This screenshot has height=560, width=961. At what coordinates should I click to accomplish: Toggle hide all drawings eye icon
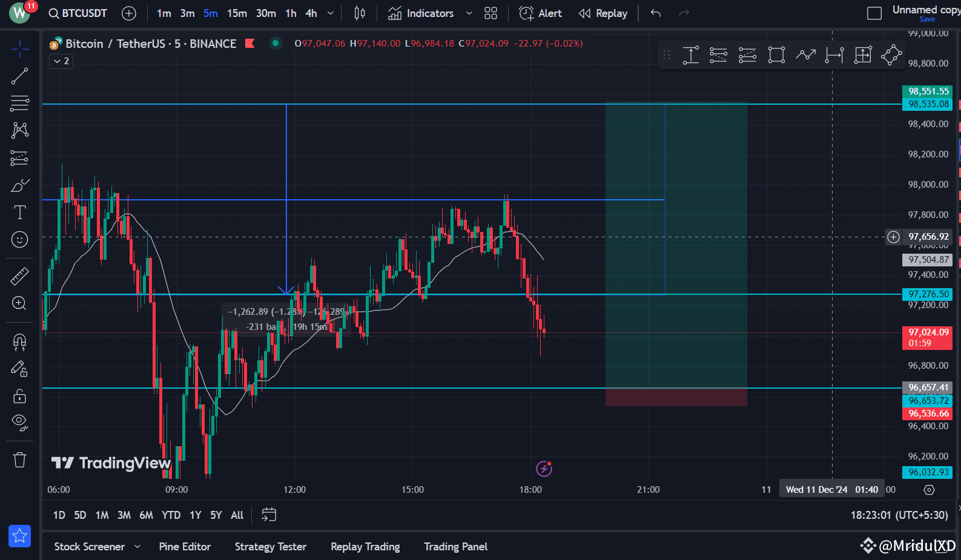click(20, 423)
